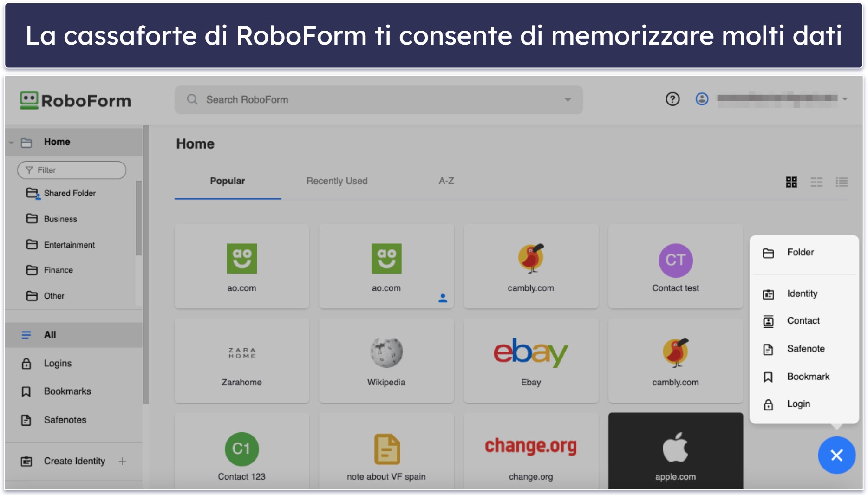The image size is (868, 495).
Task: Open the Finance folder
Action: [58, 270]
